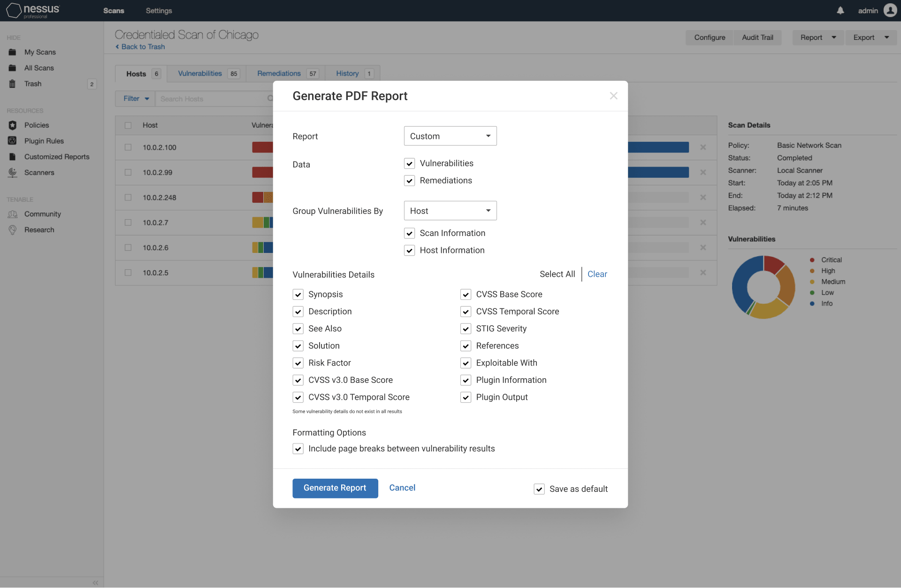Screen dimensions: 901x588
Task: Click the Generate Report button
Action: pyautogui.click(x=335, y=488)
